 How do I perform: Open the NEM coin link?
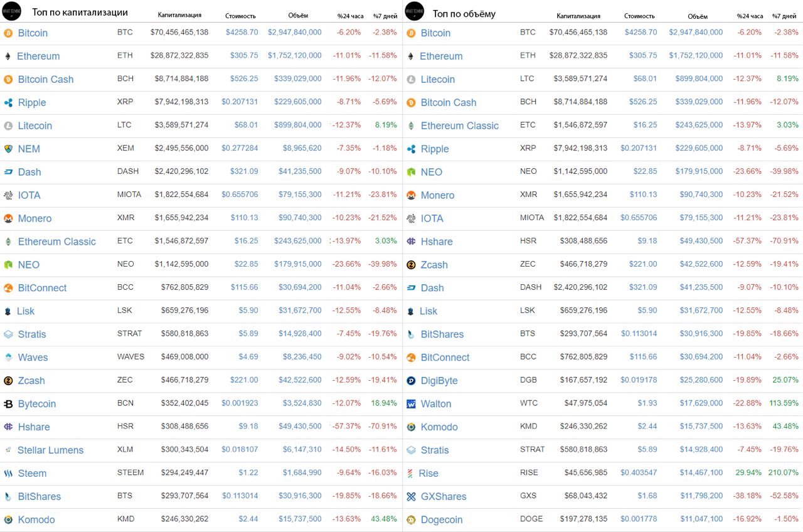pos(29,149)
